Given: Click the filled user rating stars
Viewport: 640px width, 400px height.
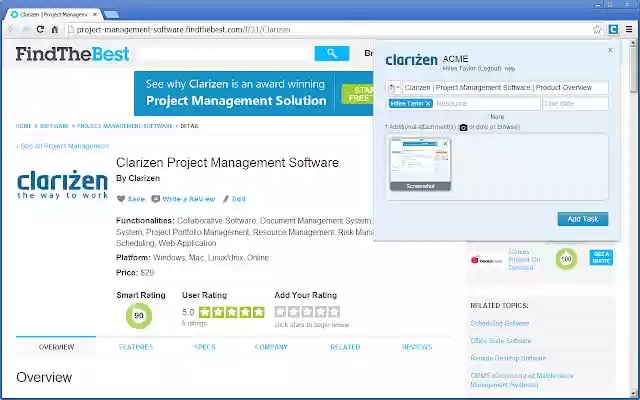Looking at the screenshot, I should [x=231, y=312].
